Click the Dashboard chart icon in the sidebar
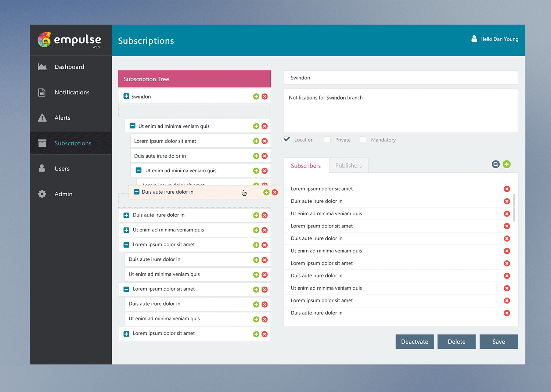 click(42, 67)
